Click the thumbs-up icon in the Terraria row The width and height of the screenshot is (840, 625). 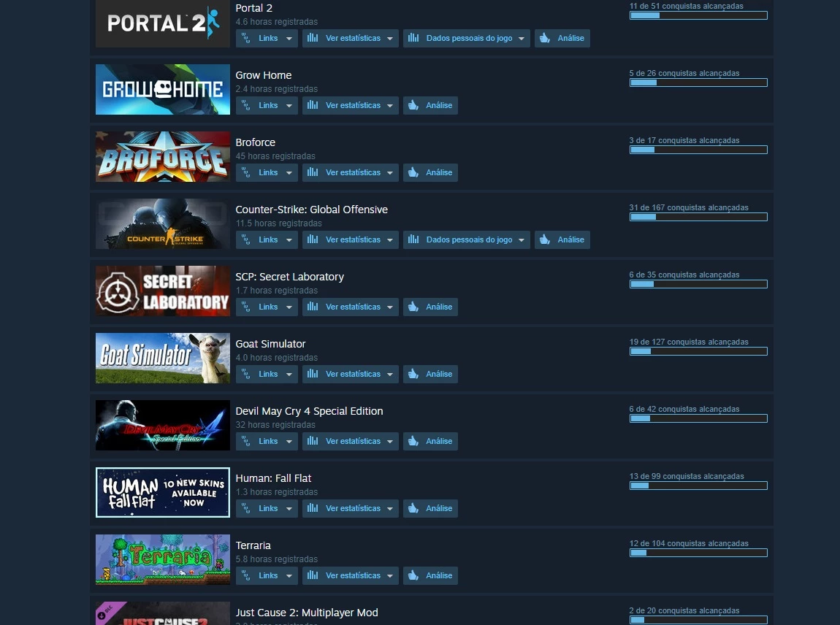tap(413, 576)
